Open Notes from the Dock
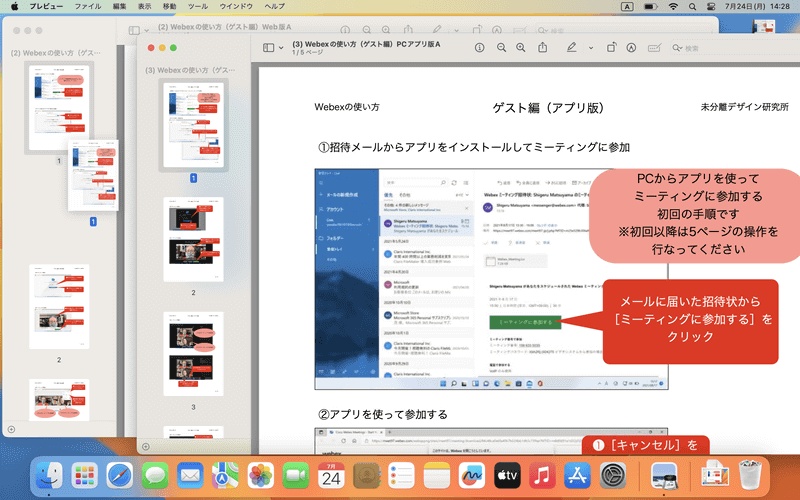Viewport: 800px width, 500px height. click(437, 476)
